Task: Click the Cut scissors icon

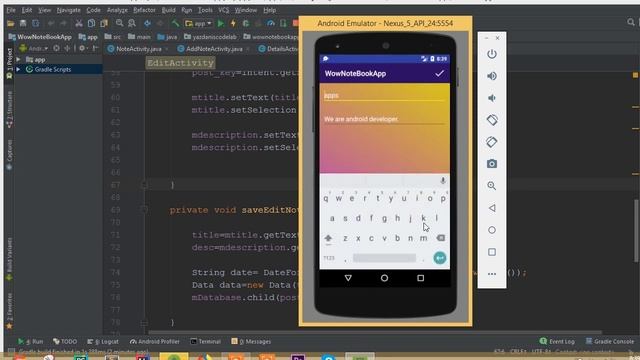Action: pos(79,24)
